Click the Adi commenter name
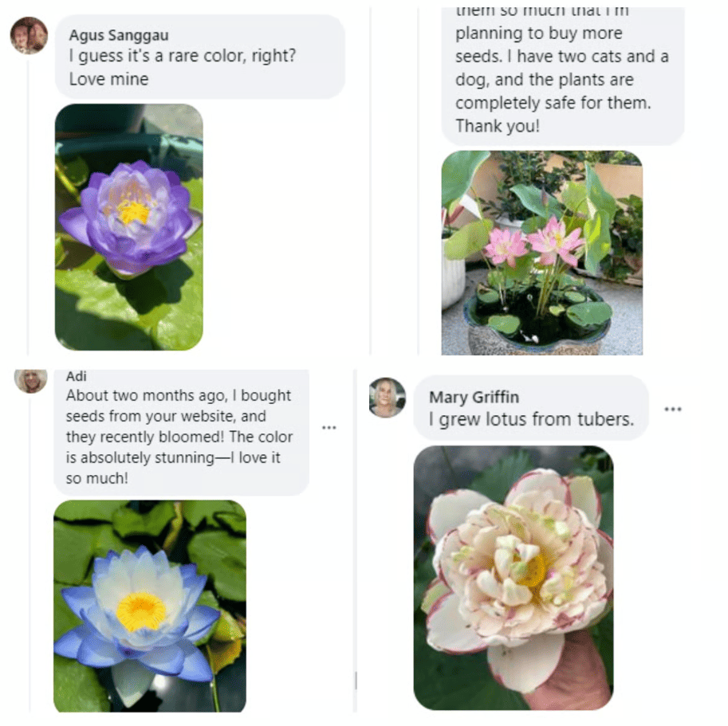 (76, 376)
